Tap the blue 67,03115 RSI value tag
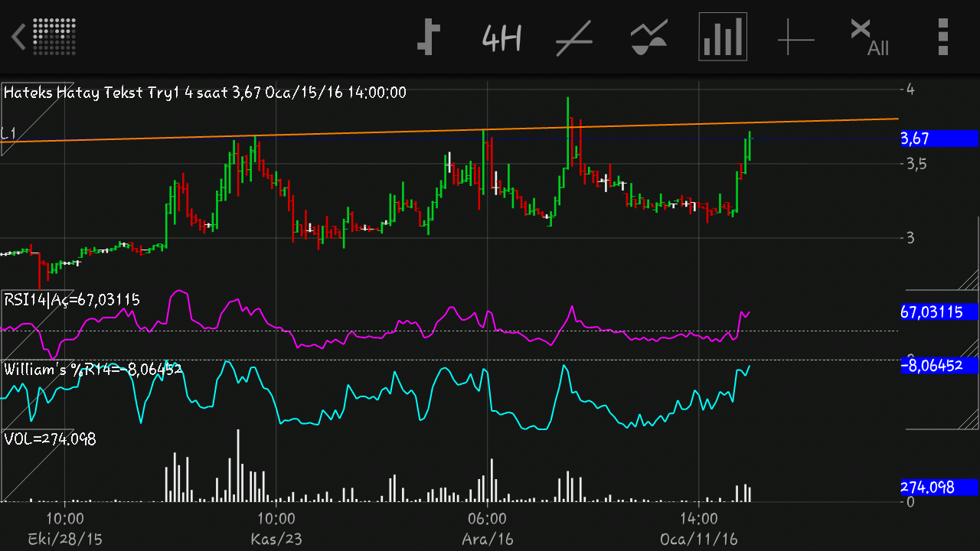The image size is (980, 551). [939, 311]
